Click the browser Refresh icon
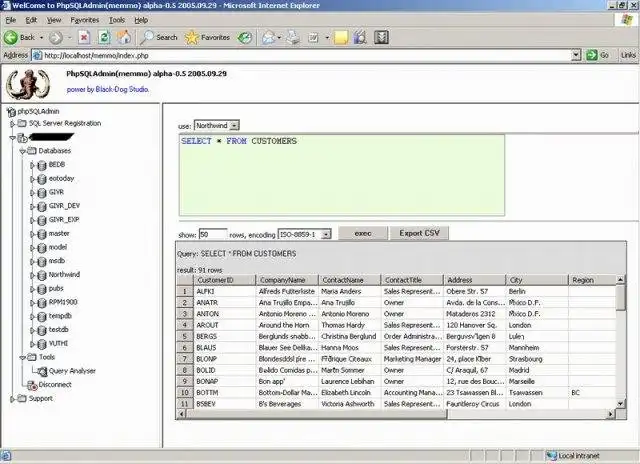Viewport: 640px width, 464px height. pyautogui.click(x=102, y=37)
